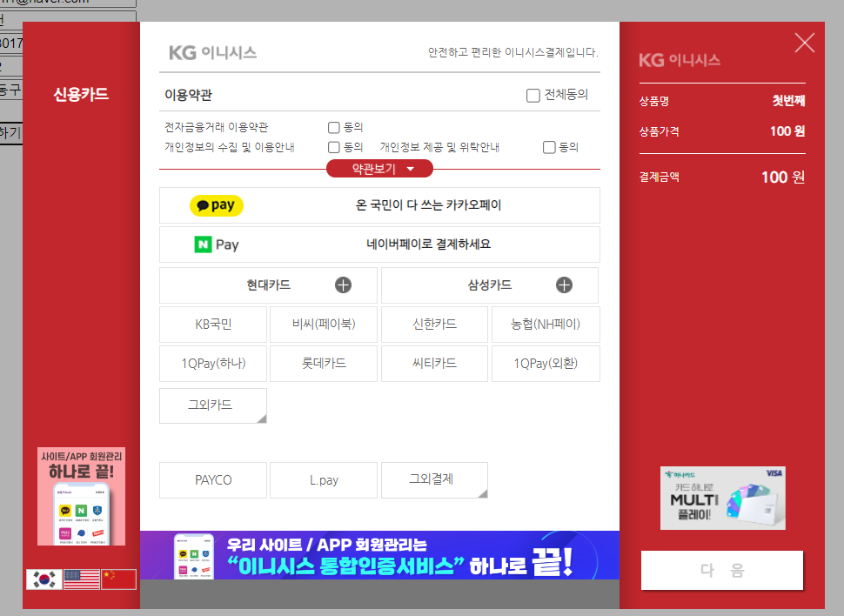Click the KG 이니시스 logo in red panel
844x616 pixels.
tap(680, 60)
